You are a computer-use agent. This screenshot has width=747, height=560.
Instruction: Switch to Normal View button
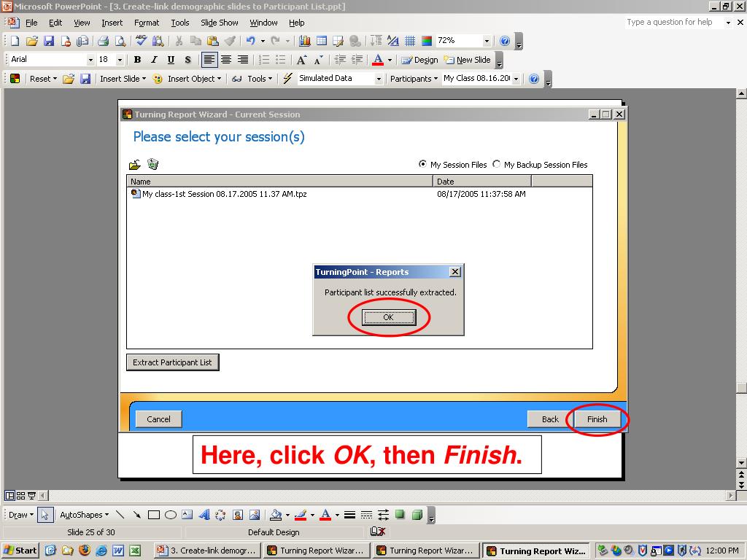pos(9,496)
